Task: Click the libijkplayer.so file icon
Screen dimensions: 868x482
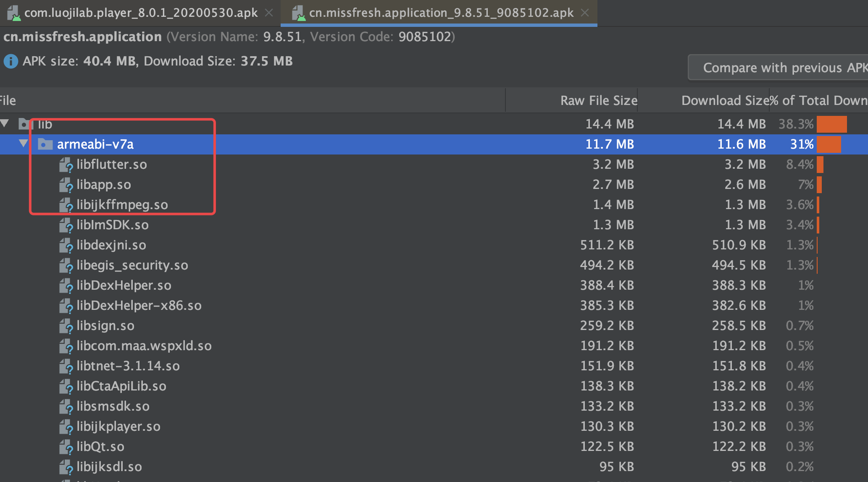Action: coord(66,427)
